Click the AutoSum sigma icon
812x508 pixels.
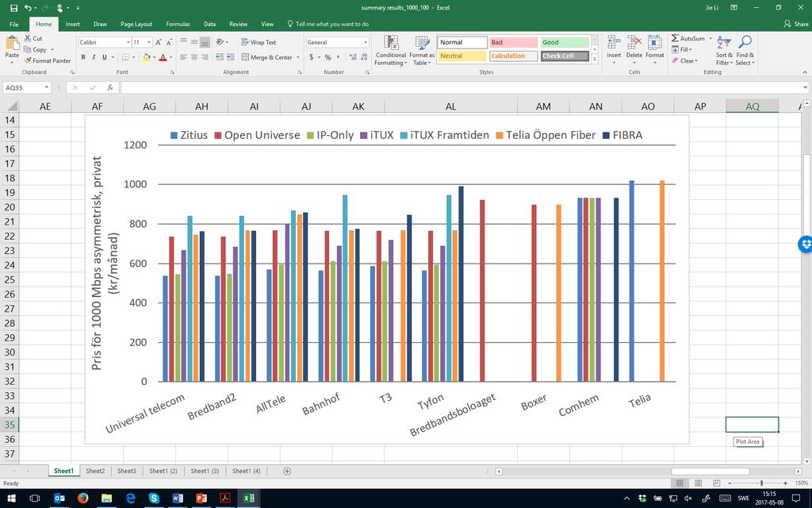click(x=675, y=38)
